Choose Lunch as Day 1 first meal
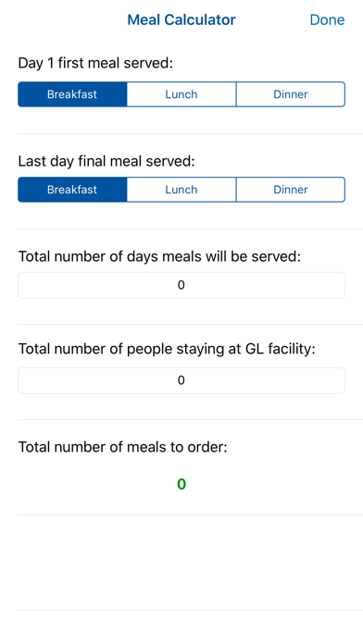Image resolution: width=363 pixels, height=644 pixels. click(x=181, y=94)
